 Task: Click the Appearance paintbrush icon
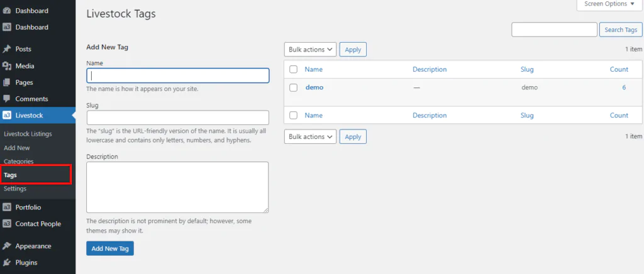7,246
